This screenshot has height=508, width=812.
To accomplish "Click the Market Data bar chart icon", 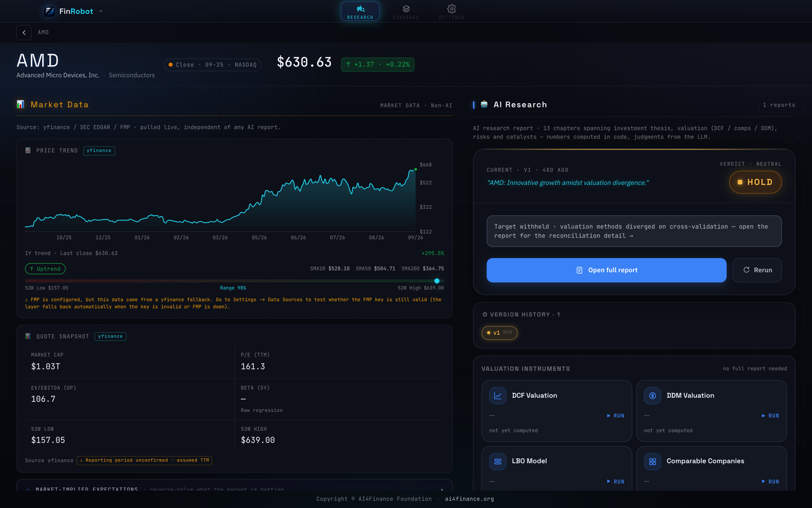I will [x=20, y=104].
